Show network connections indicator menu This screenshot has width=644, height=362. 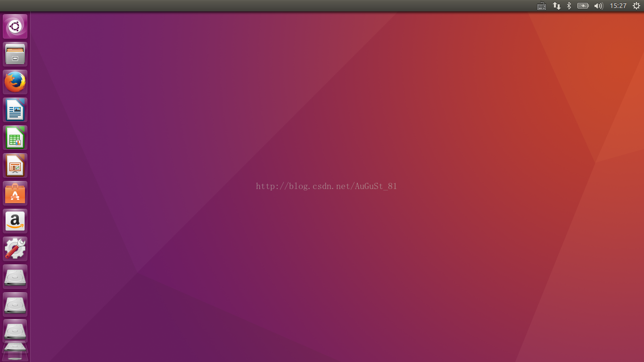[x=557, y=6]
